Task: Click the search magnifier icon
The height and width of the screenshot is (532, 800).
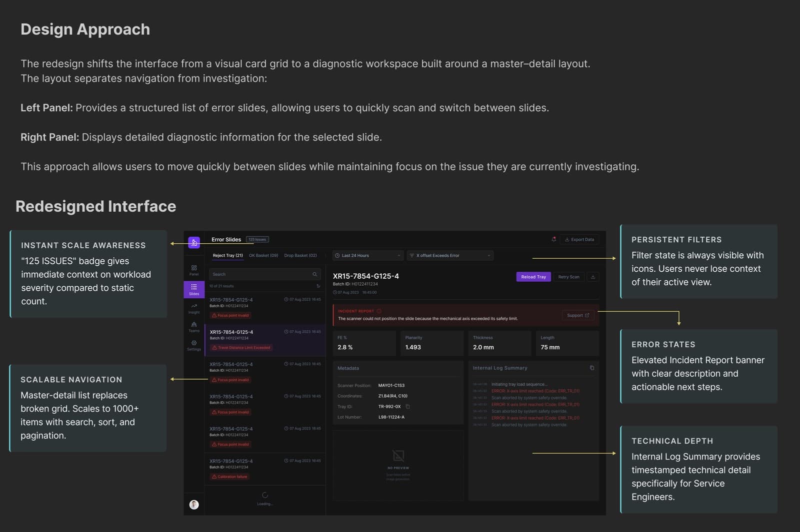Action: [315, 274]
